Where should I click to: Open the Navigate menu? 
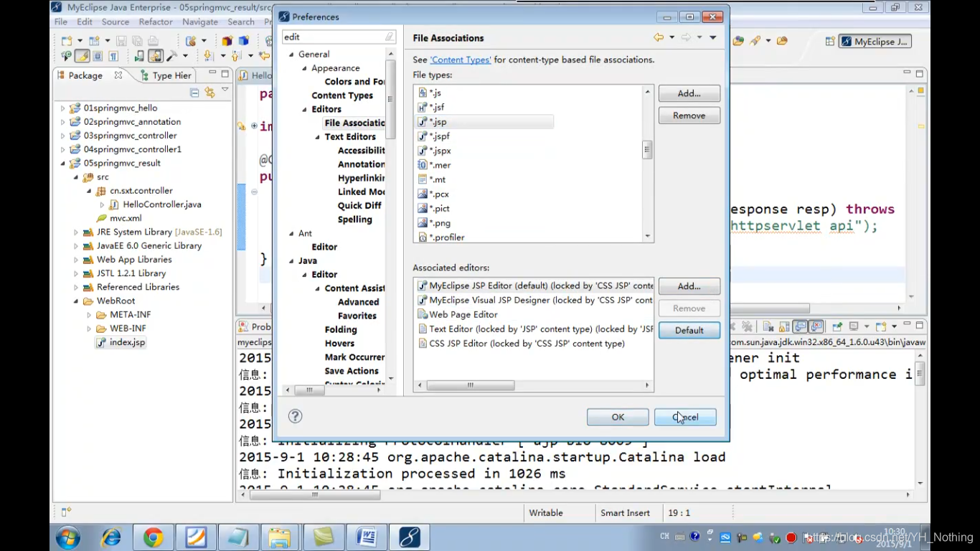tap(200, 22)
